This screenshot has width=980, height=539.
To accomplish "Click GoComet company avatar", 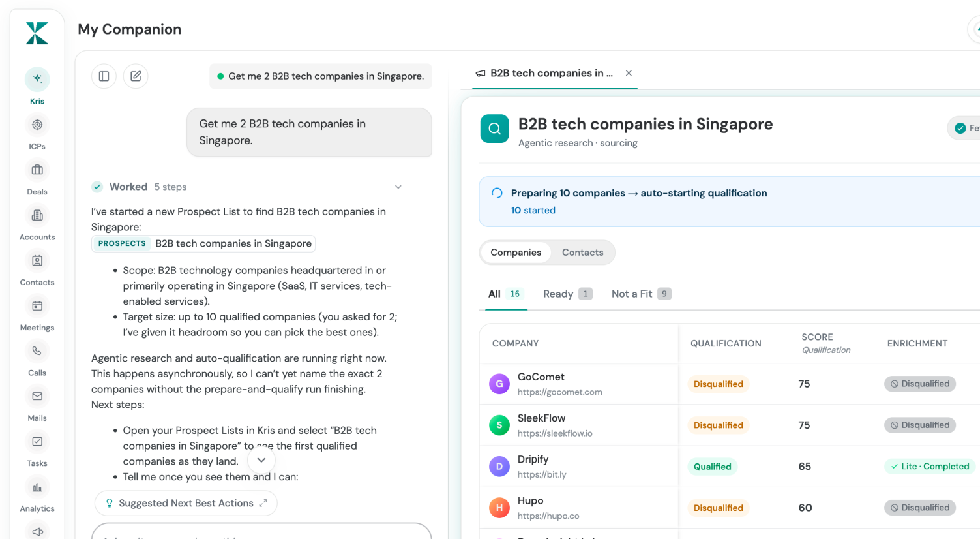I will click(x=499, y=384).
